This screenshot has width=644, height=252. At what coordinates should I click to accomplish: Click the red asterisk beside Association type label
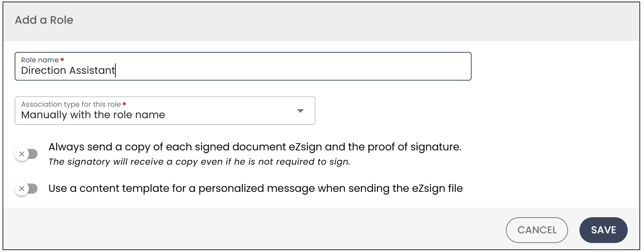(x=124, y=104)
